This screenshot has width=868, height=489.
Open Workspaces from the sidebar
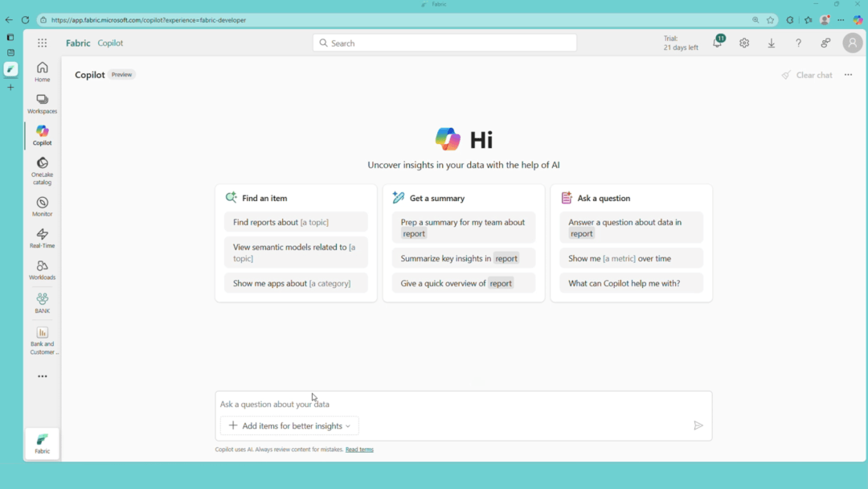click(42, 104)
